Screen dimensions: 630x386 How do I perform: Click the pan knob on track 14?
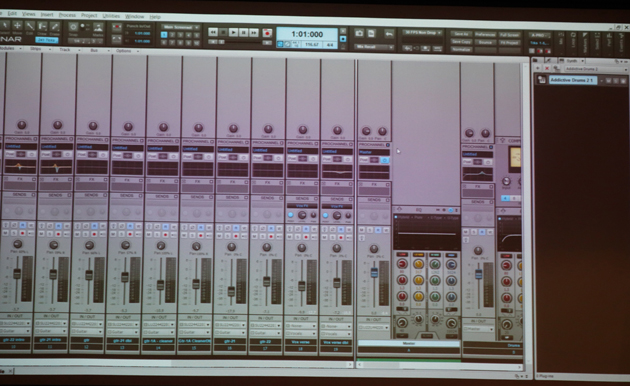click(161, 245)
